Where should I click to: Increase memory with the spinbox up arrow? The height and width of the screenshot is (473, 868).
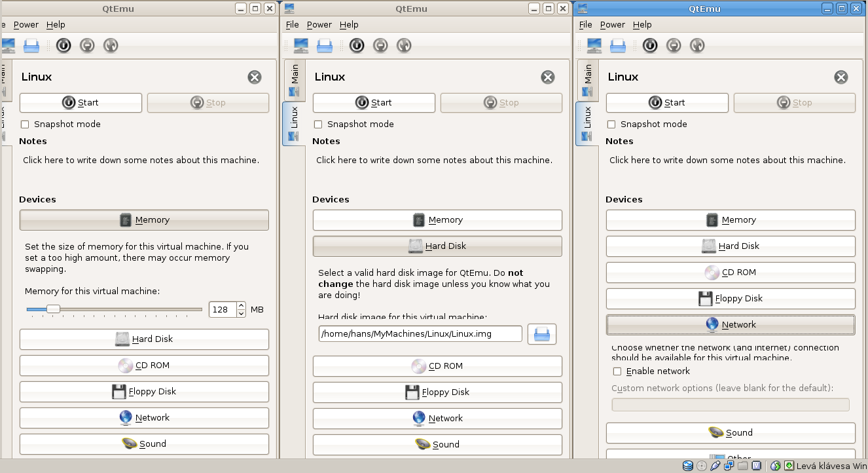[241, 305]
